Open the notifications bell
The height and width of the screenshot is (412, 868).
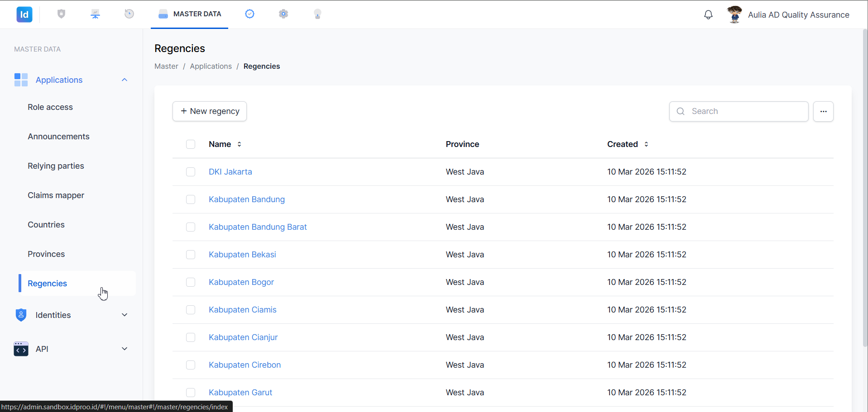point(708,15)
